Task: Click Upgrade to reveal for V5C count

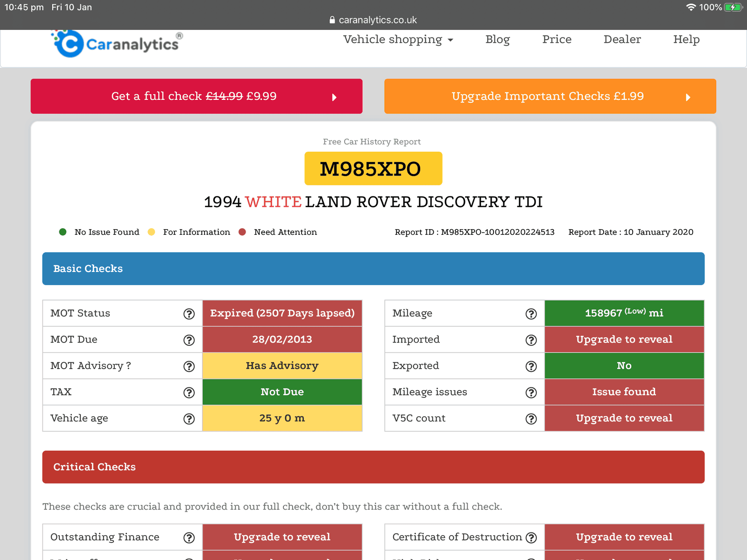Action: tap(624, 418)
